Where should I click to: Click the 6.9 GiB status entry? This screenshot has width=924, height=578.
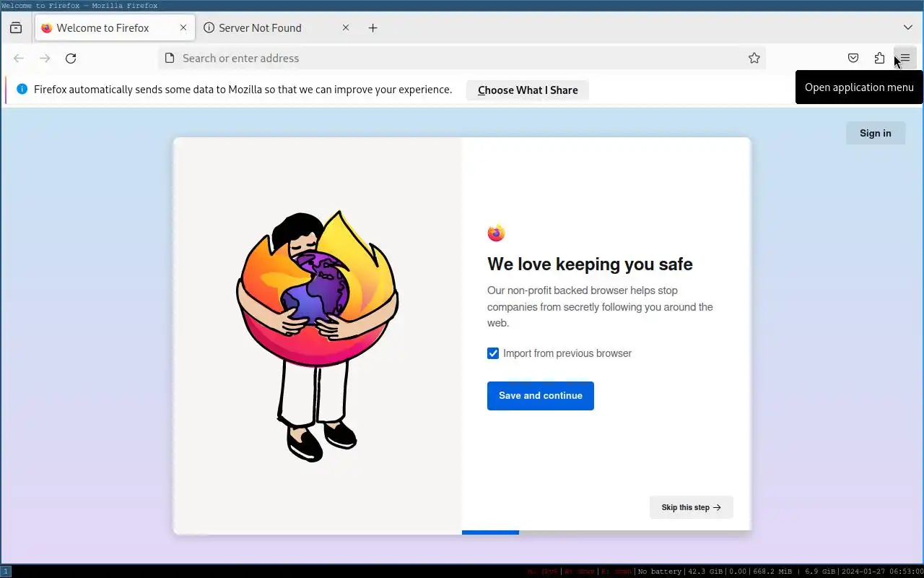tap(820, 571)
